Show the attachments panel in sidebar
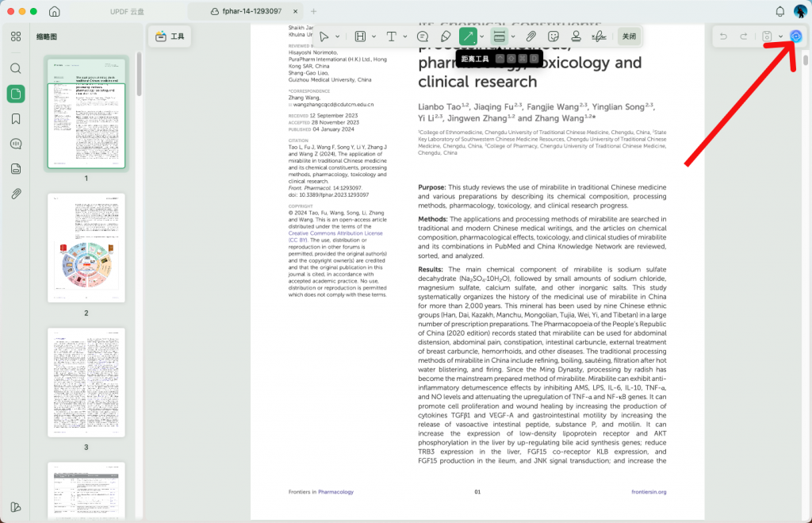This screenshot has width=812, height=523. [16, 194]
